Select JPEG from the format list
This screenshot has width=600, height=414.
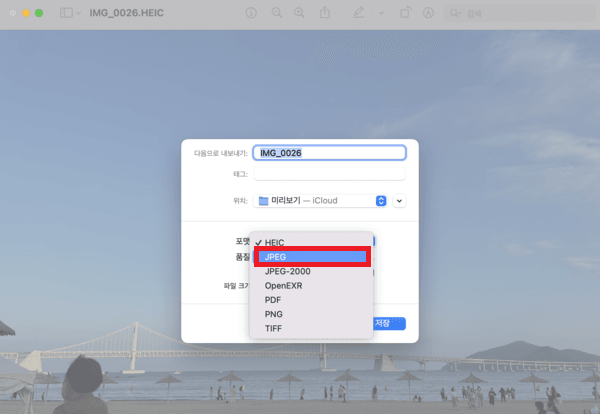[311, 257]
